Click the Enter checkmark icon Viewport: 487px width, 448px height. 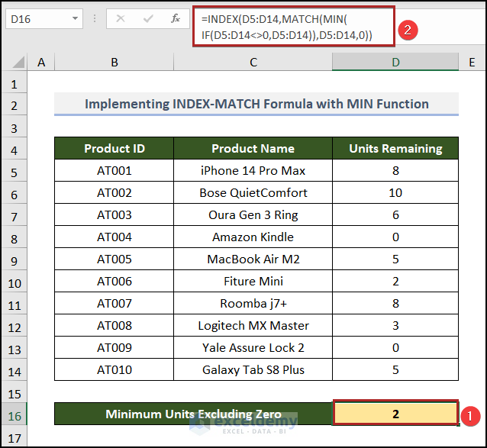coord(149,18)
